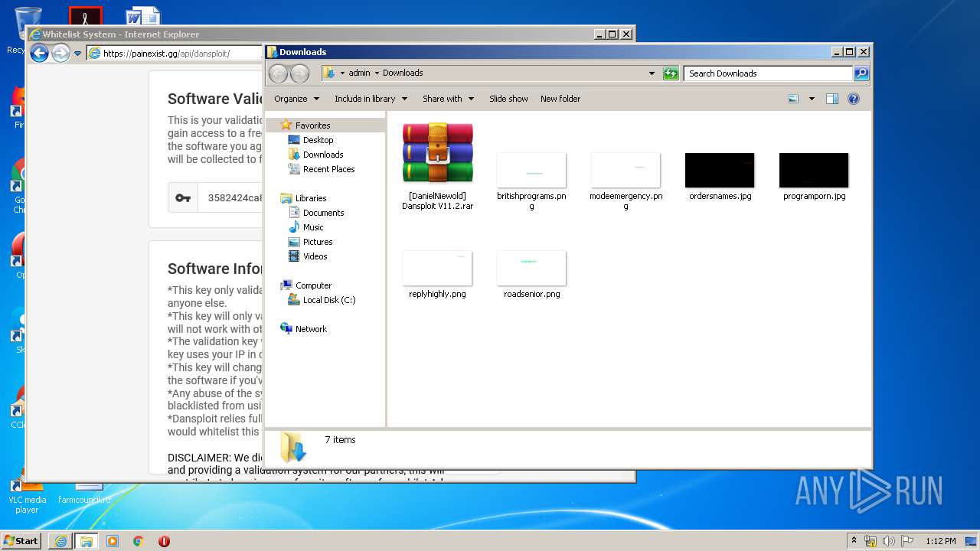Maximize the Downloads explorer window
The height and width of the screenshot is (551, 980).
[x=849, y=52]
